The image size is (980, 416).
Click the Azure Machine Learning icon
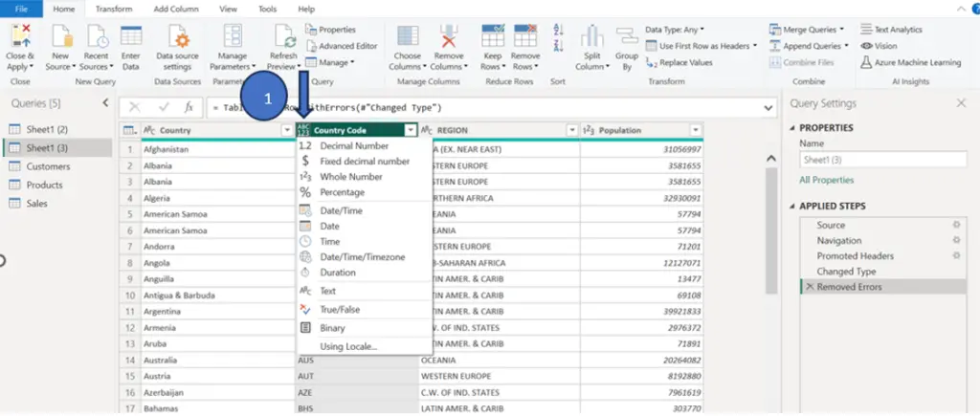pos(866,62)
